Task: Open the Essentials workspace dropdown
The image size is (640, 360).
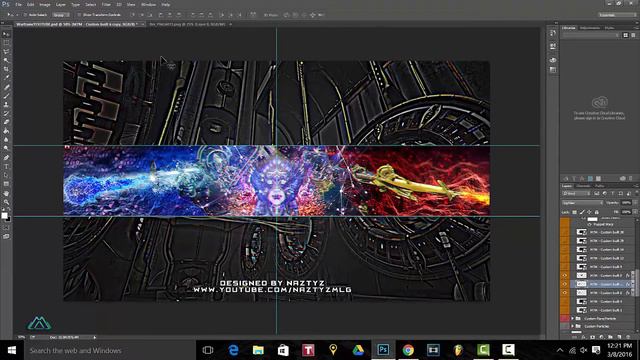Action: 617,15
